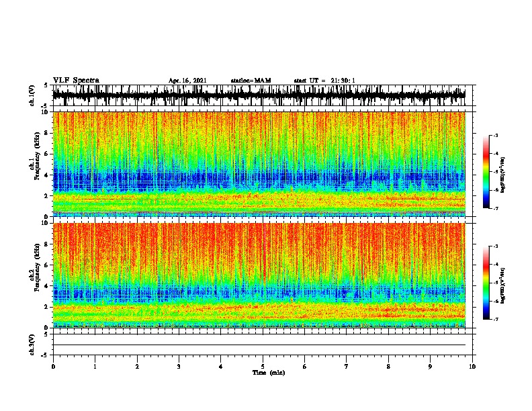Screen dimensions: 532x411
Task: Click the ch.1 color scale bar
Action: (x=486, y=172)
